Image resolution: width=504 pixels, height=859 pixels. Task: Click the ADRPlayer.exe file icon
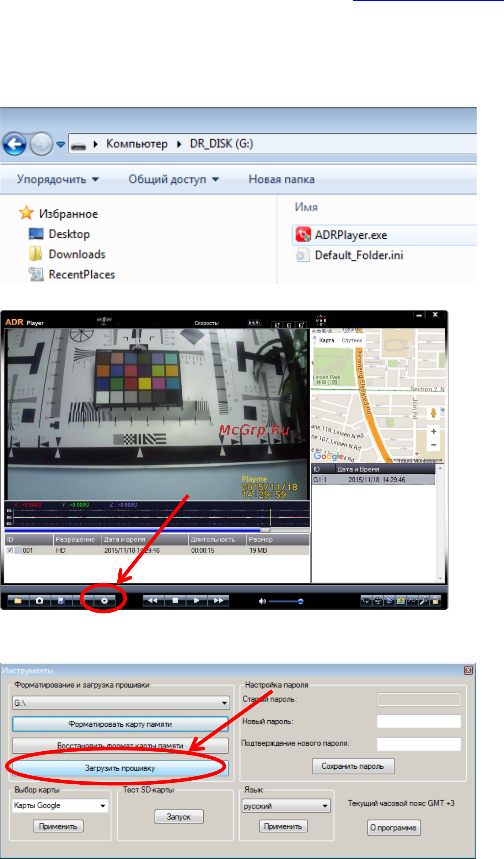pos(303,235)
